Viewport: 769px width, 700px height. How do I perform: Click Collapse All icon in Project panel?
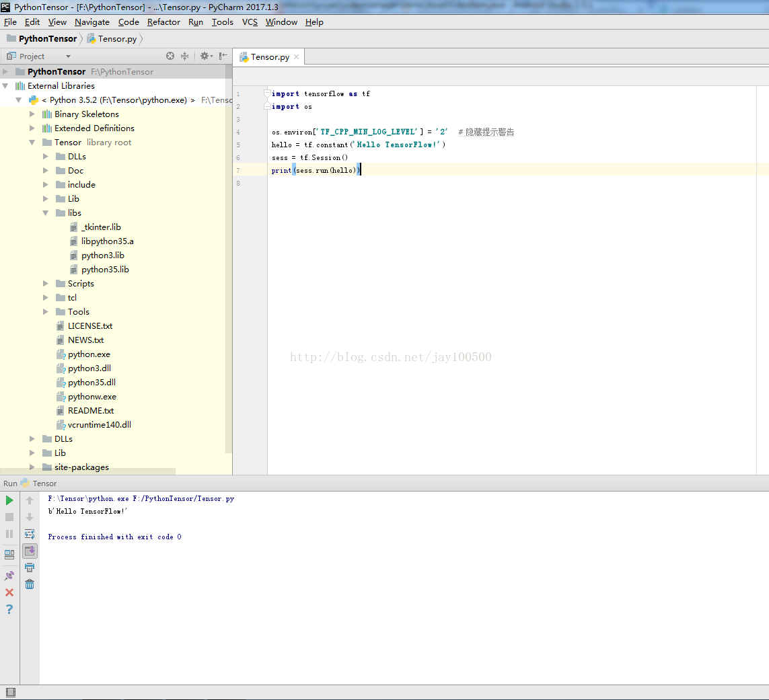(x=184, y=56)
